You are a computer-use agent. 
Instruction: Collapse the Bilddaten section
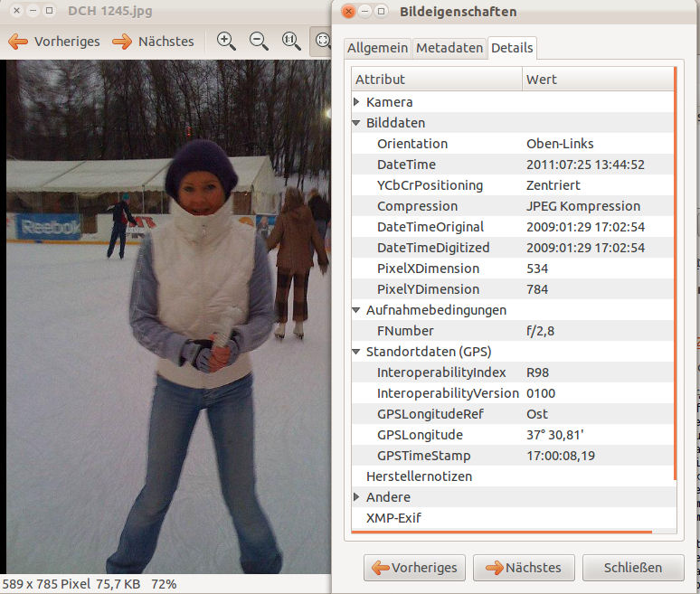coord(356,123)
